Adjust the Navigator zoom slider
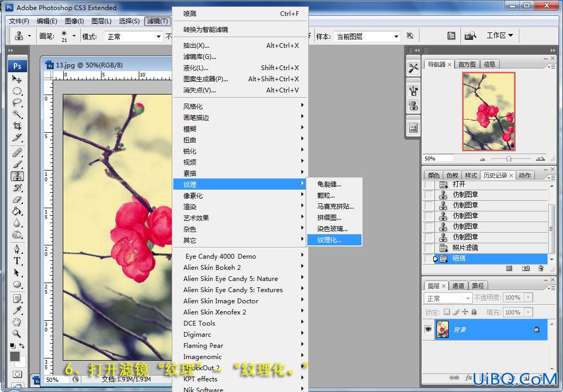 509,158
